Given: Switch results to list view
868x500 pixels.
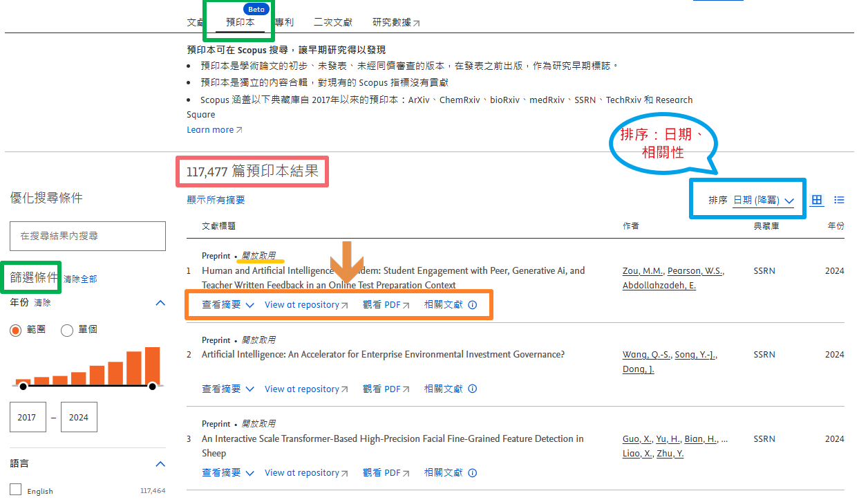Looking at the screenshot, I should (839, 199).
